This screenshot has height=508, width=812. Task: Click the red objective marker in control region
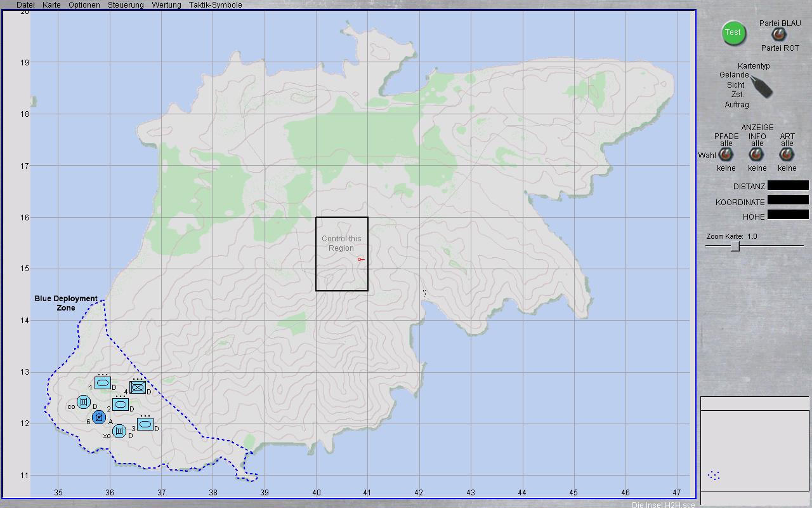tap(360, 259)
